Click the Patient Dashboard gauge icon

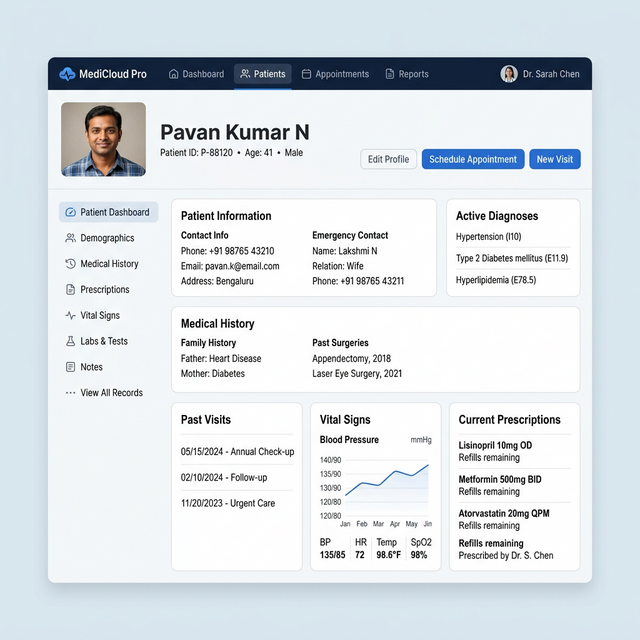[x=69, y=212]
